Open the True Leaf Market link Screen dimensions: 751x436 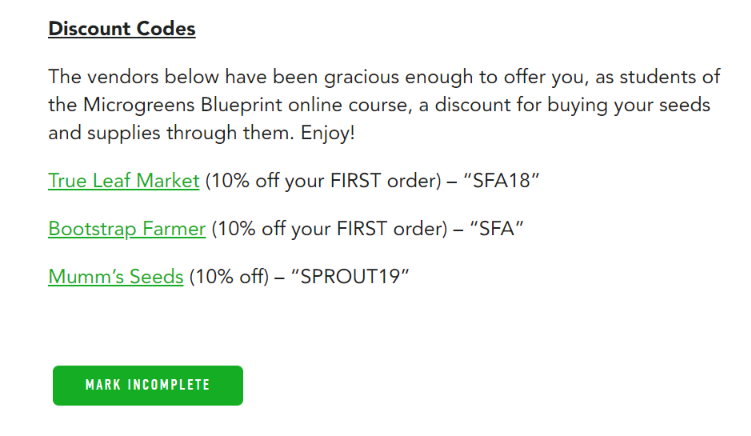point(124,181)
